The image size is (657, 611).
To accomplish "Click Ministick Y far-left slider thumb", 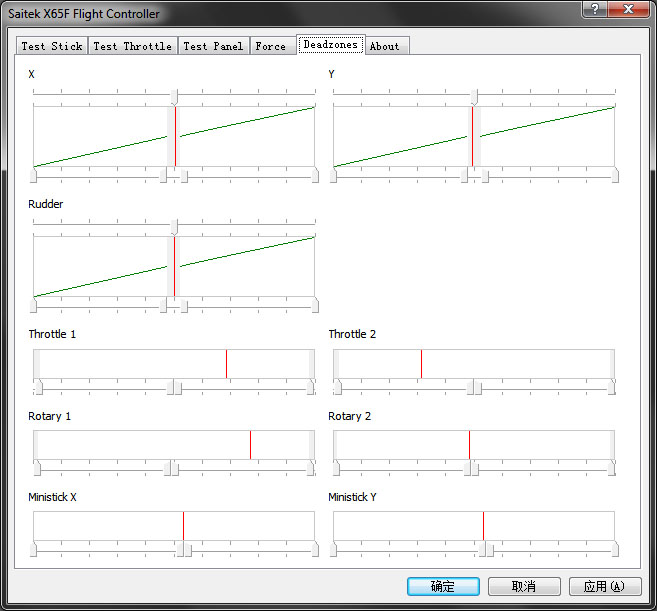I will click(x=334, y=549).
